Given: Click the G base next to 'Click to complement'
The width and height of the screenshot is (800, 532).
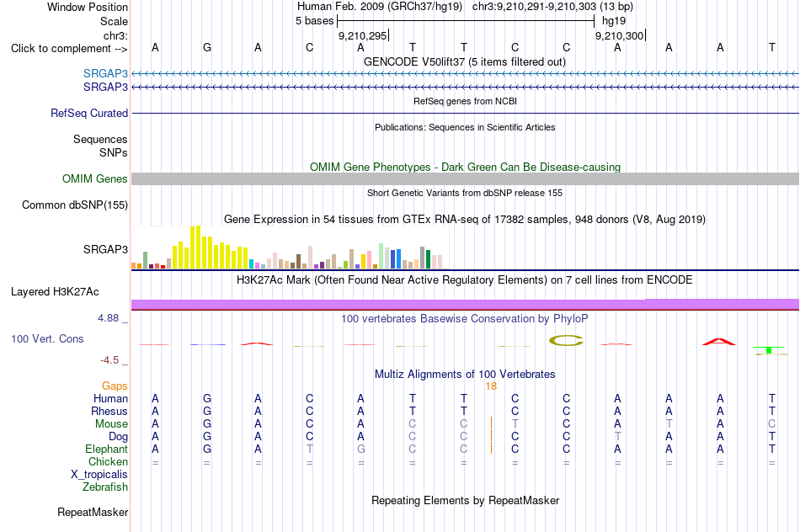Looking at the screenshot, I should click(x=206, y=47).
